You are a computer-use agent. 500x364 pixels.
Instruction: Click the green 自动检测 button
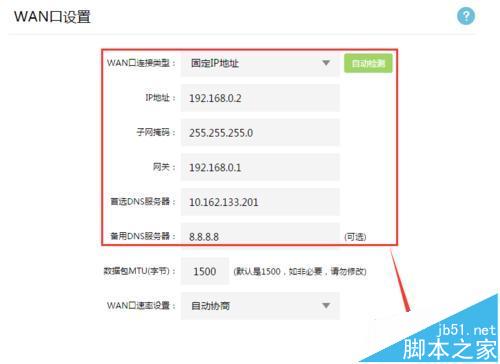[368, 63]
